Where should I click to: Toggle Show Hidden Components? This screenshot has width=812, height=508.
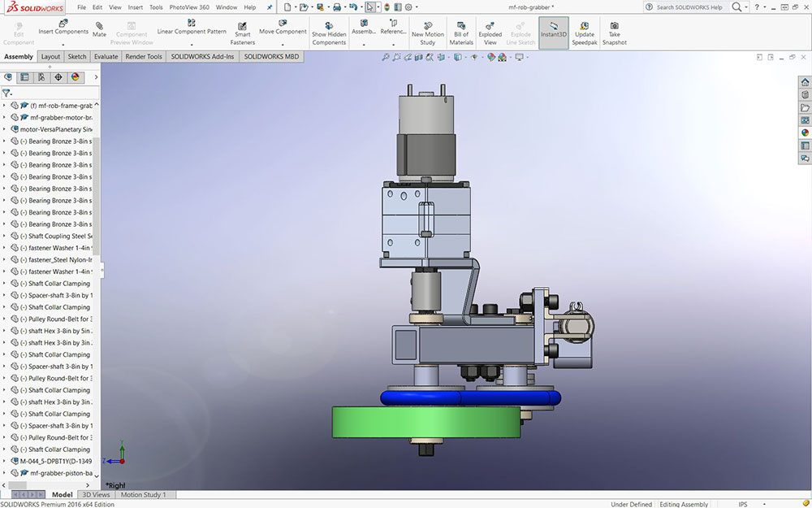pos(329,31)
